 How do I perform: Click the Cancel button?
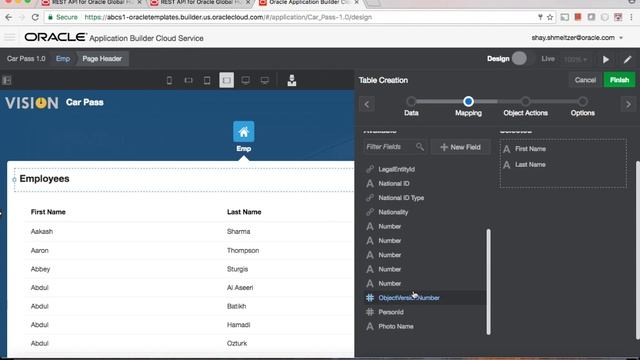coord(585,80)
